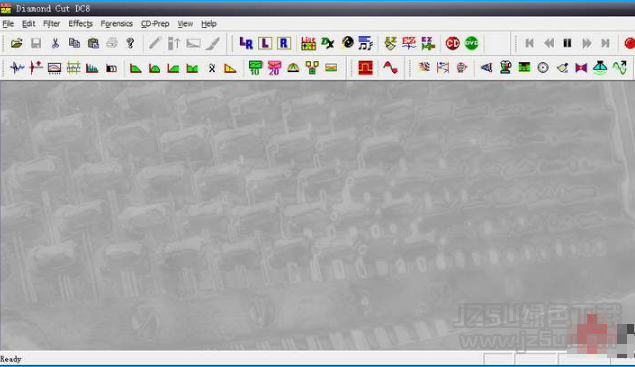Image resolution: width=635 pixels, height=367 pixels.
Task: Click the green DVD icon
Action: 471,43
